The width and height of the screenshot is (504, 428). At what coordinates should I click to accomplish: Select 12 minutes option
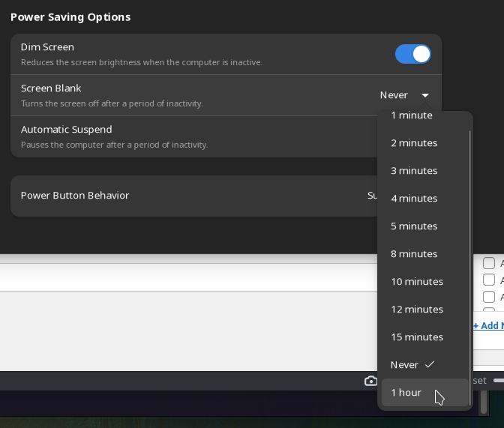[x=424, y=310]
